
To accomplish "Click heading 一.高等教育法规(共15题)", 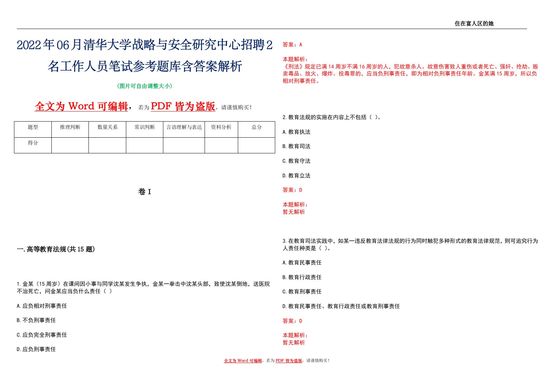I will (x=56, y=249).
